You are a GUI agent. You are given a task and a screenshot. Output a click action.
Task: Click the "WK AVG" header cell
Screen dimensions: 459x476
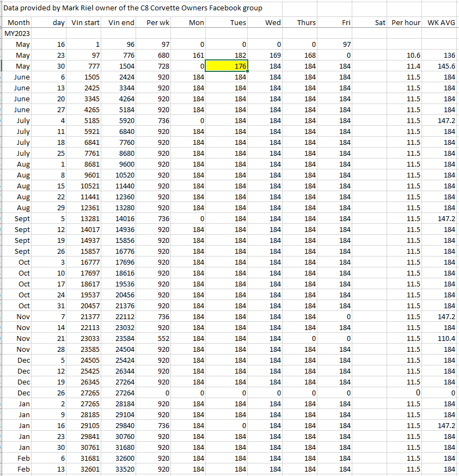click(441, 23)
